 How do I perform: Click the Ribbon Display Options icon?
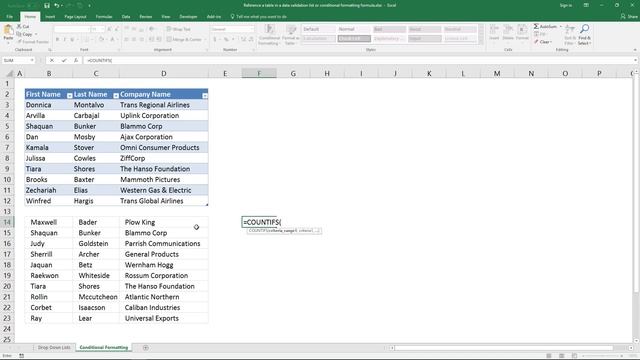(586, 5)
